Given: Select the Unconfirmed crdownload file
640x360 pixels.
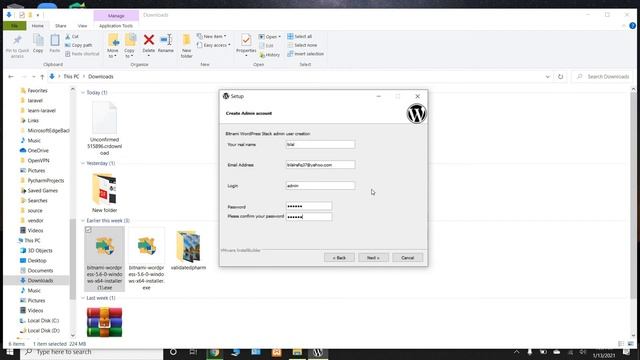Looking at the screenshot, I should 104,128.
